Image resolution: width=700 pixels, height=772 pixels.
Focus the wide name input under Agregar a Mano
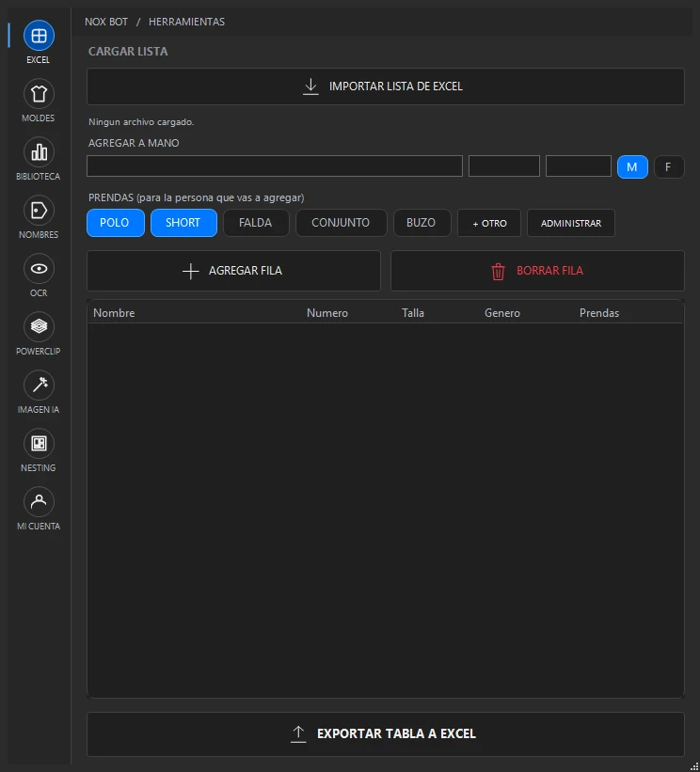(x=275, y=165)
